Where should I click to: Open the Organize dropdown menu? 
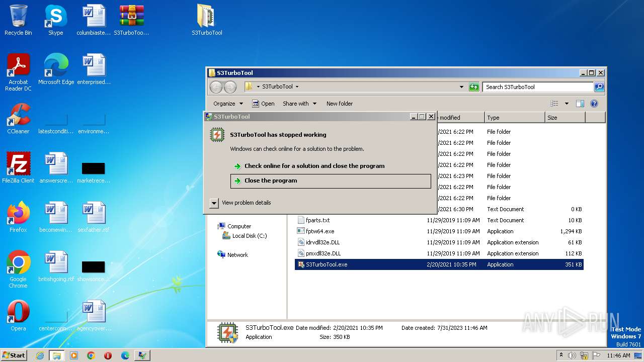click(228, 104)
